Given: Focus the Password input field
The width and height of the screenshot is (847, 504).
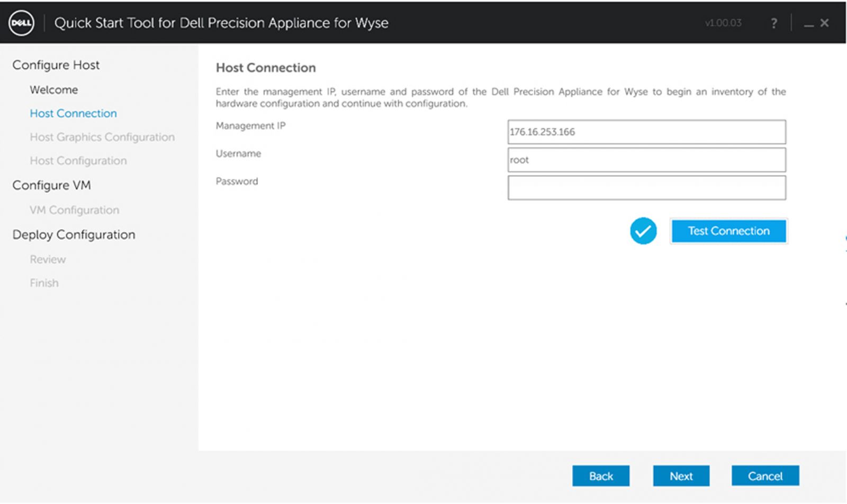Looking at the screenshot, I should 646,188.
